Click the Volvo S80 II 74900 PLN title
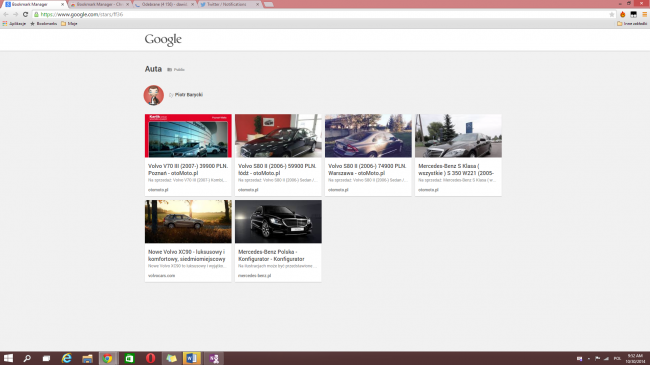650x365 pixels. click(x=367, y=169)
